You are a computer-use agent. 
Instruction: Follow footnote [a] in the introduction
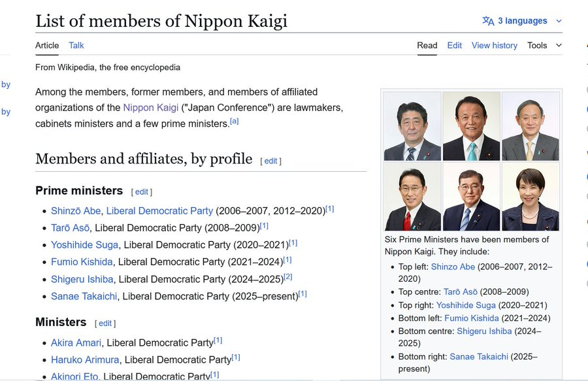tap(235, 121)
